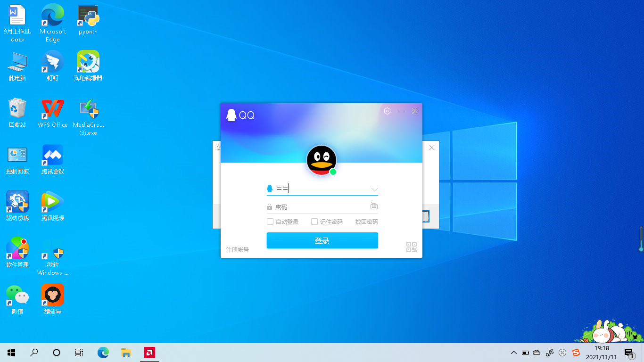Close the dialog behind the QQ window
This screenshot has height=362, width=644.
[432, 148]
